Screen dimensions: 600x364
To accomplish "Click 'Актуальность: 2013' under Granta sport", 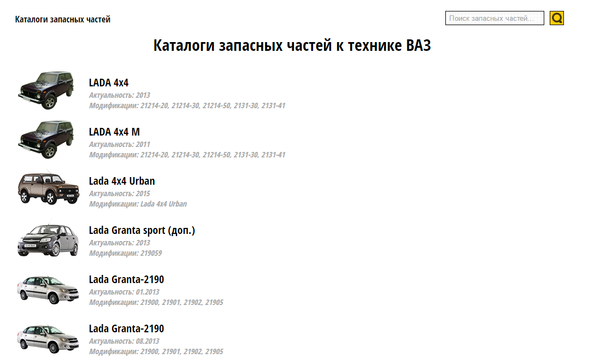I will coord(119,243).
